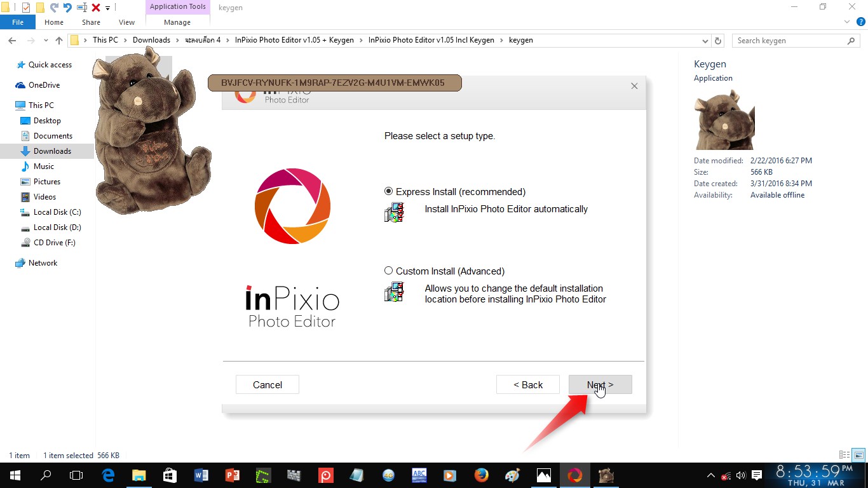Click the Back button in the installer
868x488 pixels.
click(x=528, y=384)
